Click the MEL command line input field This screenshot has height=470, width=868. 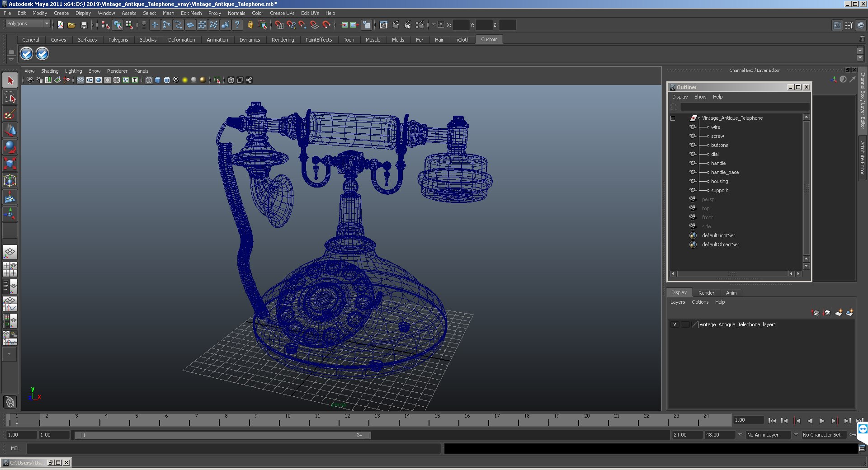point(234,448)
